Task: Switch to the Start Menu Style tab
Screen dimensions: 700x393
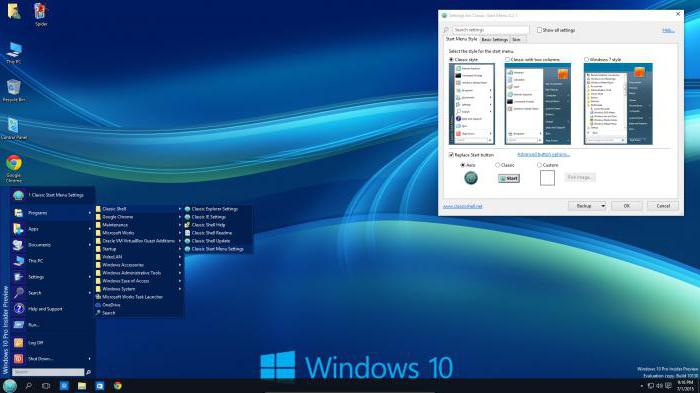Action: 461,39
